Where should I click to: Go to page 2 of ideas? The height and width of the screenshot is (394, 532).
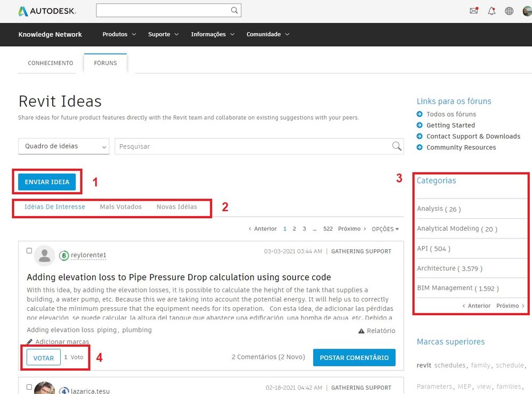[294, 229]
